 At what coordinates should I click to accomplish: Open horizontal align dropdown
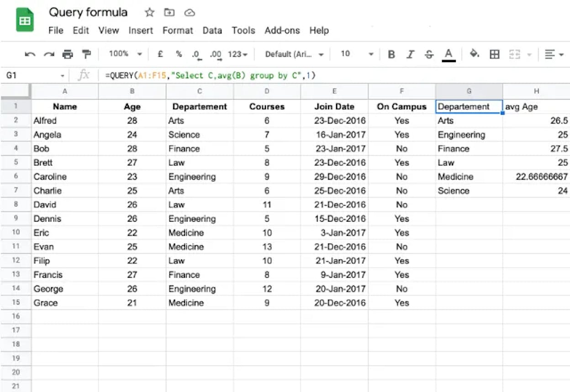tap(554, 54)
